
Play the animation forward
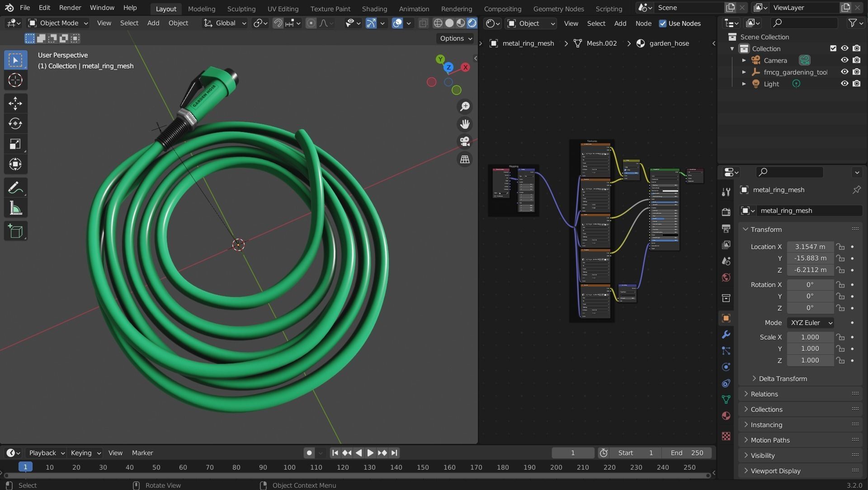pyautogui.click(x=370, y=453)
